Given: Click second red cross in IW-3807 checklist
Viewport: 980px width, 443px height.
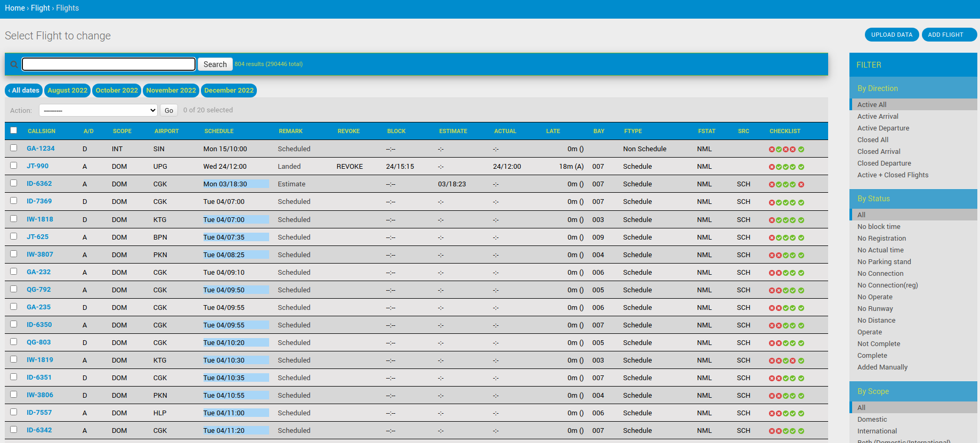Looking at the screenshot, I should click(779, 256).
